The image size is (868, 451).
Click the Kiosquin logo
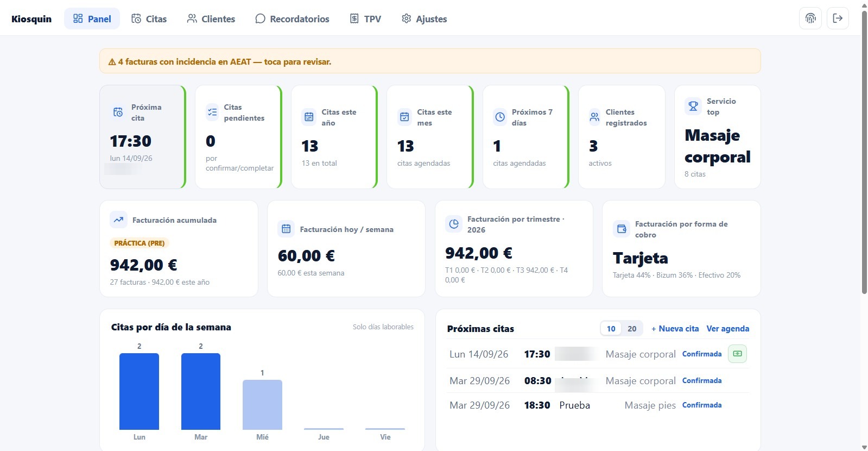[x=31, y=19]
